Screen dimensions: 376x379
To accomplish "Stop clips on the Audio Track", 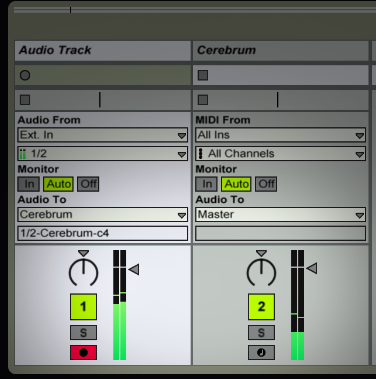I will click(25, 100).
